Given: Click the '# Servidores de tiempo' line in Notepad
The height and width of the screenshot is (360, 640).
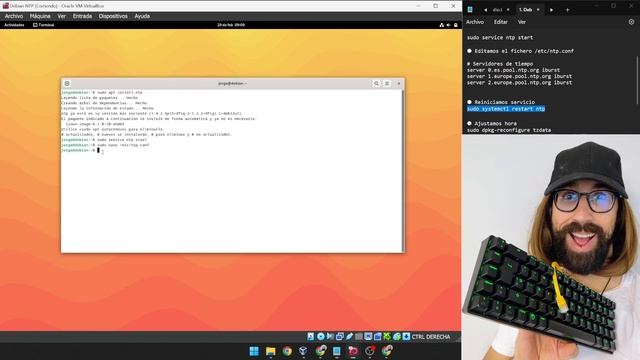Looking at the screenshot, I should [x=500, y=64].
